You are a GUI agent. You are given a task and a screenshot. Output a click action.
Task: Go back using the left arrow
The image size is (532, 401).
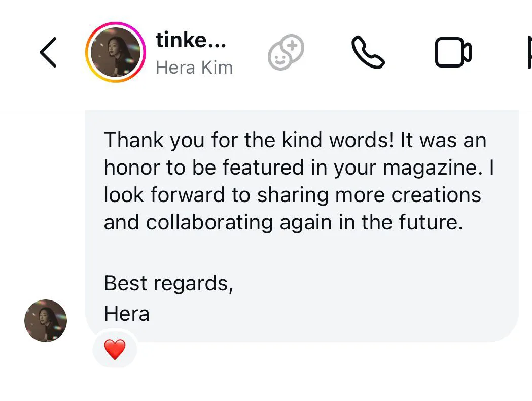coord(48,52)
